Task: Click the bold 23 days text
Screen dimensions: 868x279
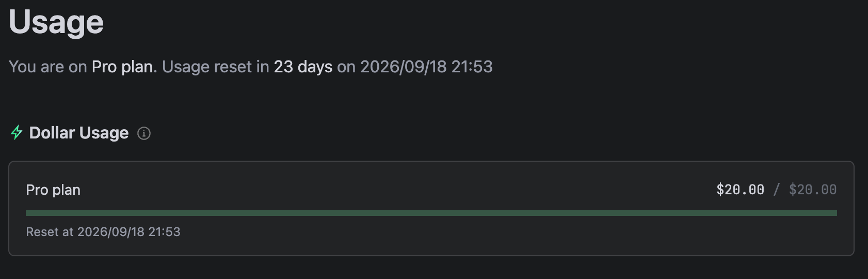Action: tap(303, 67)
